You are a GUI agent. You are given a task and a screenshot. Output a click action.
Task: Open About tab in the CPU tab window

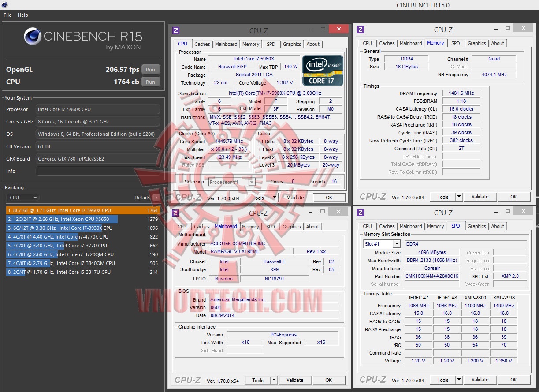[313, 44]
